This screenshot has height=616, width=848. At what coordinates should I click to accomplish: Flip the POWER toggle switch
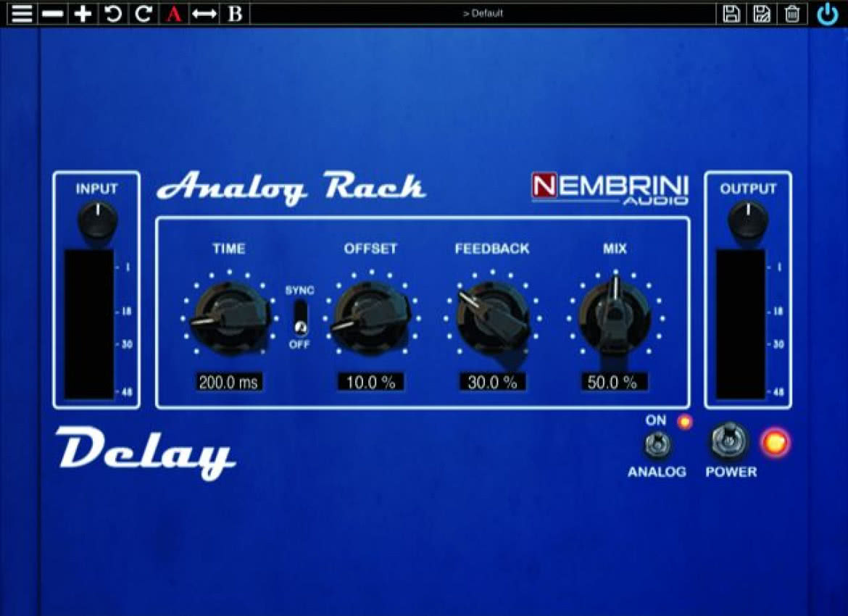[x=729, y=441]
